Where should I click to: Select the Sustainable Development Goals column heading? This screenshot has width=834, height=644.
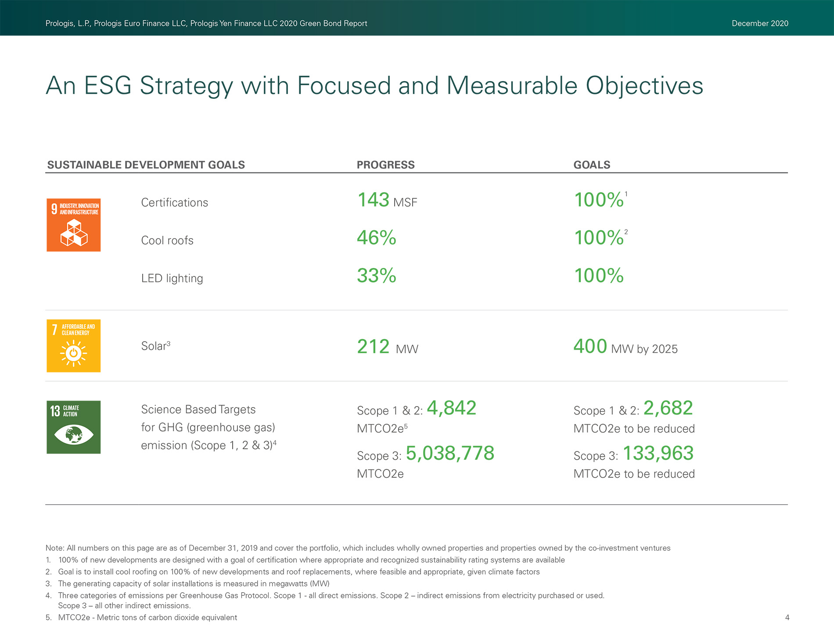tap(146, 165)
